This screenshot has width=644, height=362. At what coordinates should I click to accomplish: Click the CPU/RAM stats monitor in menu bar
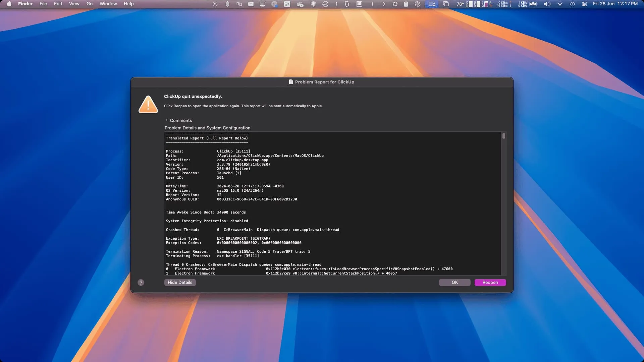pyautogui.click(x=479, y=4)
